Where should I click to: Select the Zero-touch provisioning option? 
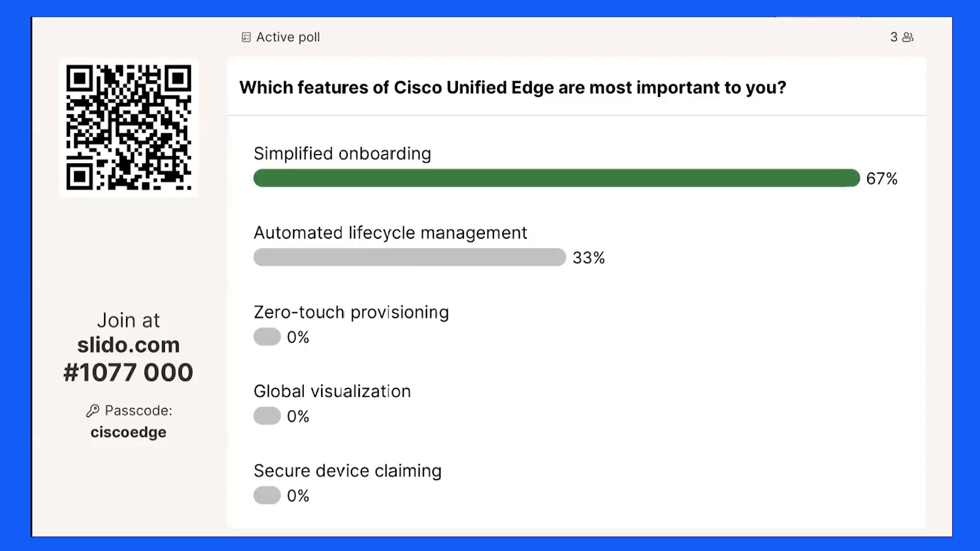tap(351, 312)
